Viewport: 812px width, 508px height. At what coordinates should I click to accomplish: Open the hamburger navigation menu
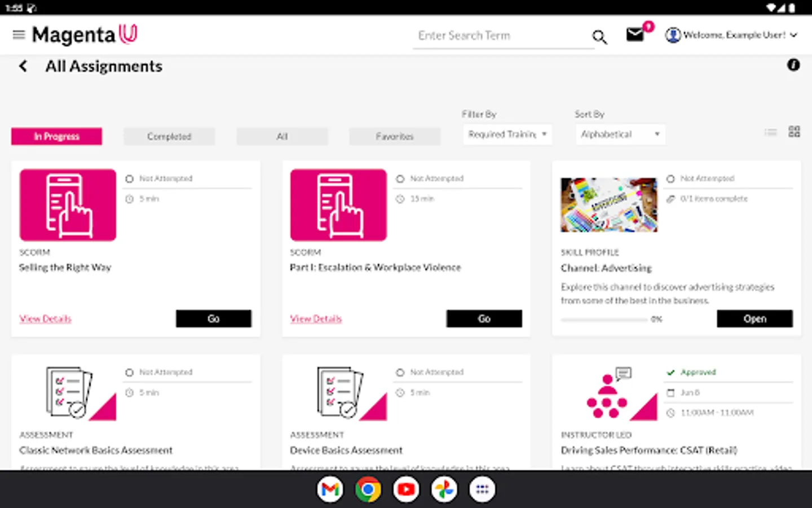point(19,35)
